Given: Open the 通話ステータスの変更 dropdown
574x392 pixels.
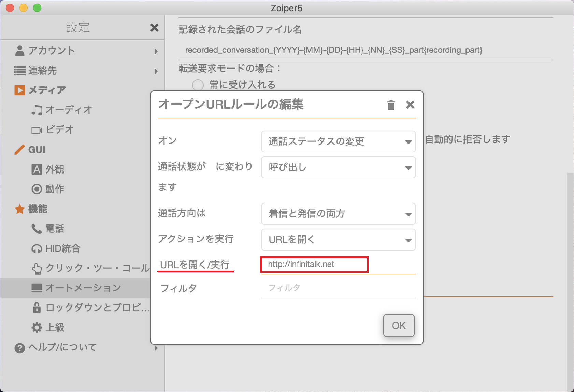Looking at the screenshot, I should click(338, 141).
